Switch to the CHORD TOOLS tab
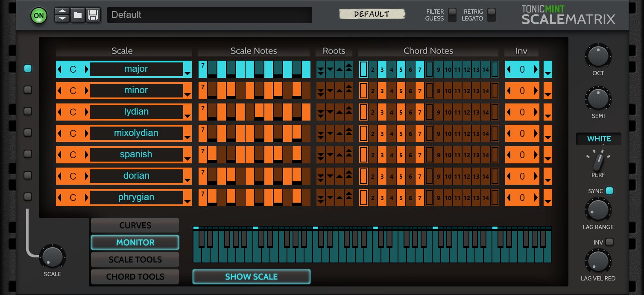This screenshot has height=295, width=644. (x=135, y=277)
